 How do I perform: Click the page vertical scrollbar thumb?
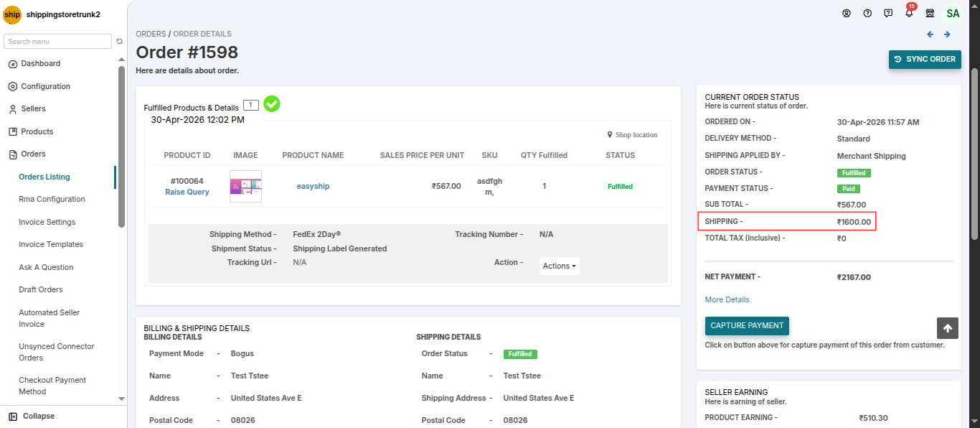coord(974,154)
